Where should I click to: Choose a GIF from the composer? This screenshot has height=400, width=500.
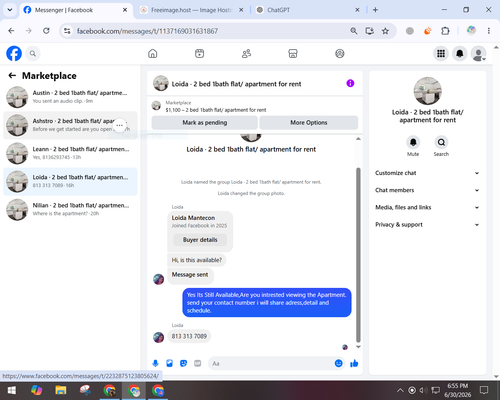[198, 363]
